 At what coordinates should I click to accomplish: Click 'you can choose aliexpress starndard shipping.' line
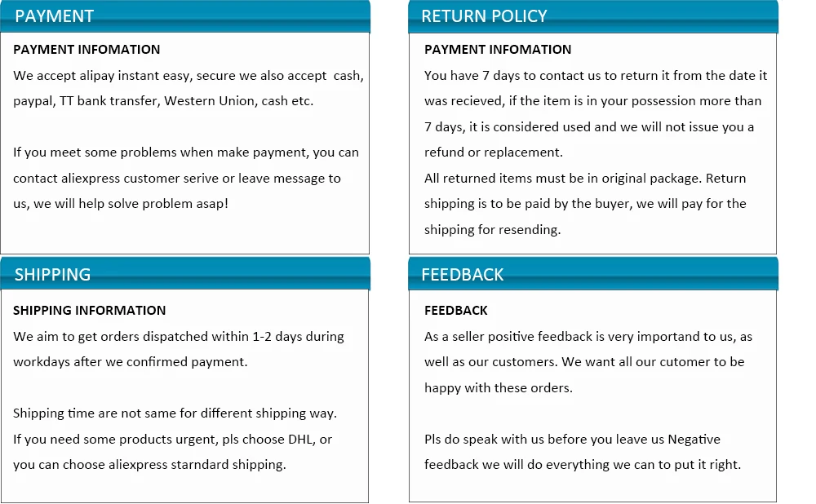click(x=149, y=465)
